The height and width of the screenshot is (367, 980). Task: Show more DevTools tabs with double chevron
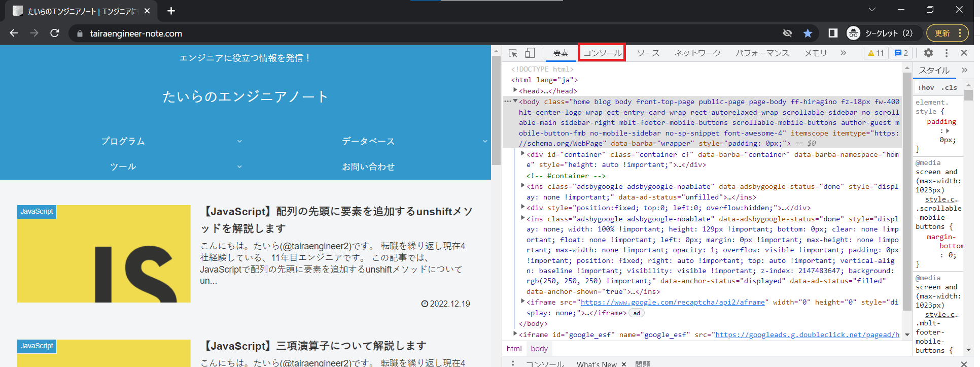tap(843, 53)
